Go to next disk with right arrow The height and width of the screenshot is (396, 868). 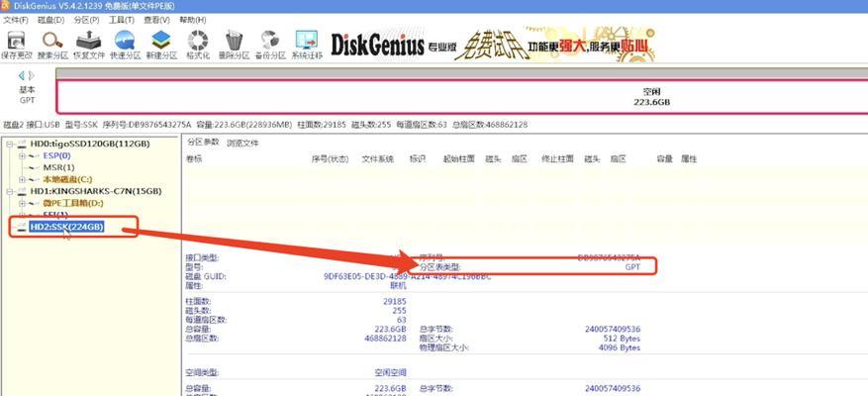32,75
